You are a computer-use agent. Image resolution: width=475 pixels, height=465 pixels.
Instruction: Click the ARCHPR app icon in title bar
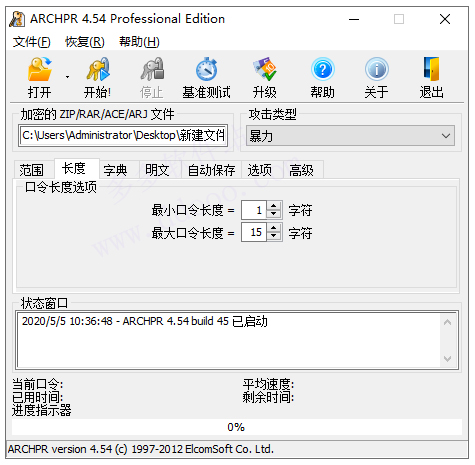(17, 19)
